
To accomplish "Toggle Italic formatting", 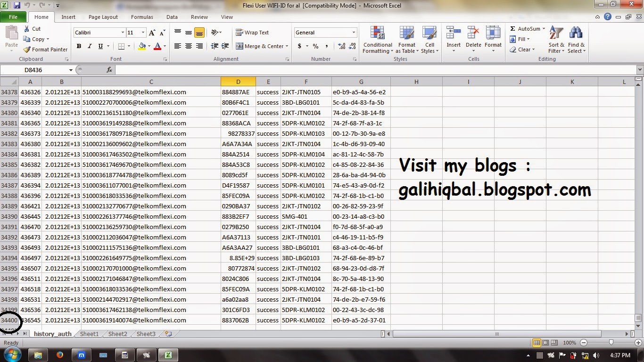I will (x=90, y=46).
